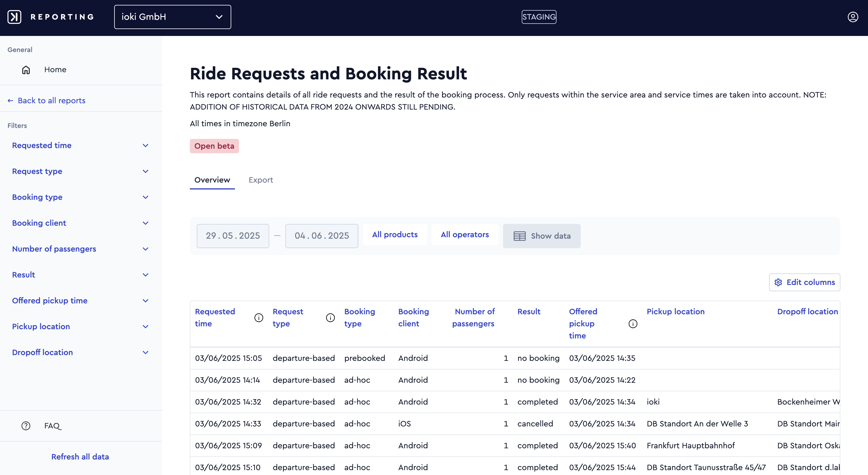Viewport: 868px width, 475px height.
Task: Sort by Pickup location column header
Action: [x=675, y=312]
